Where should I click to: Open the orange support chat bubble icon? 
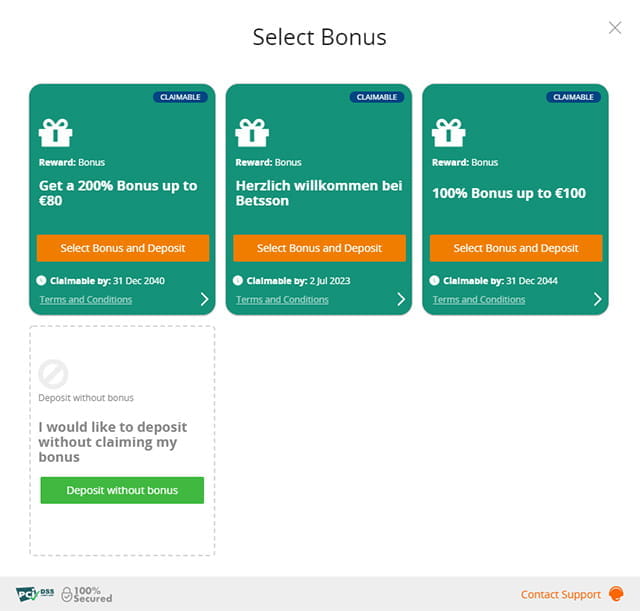click(616, 593)
